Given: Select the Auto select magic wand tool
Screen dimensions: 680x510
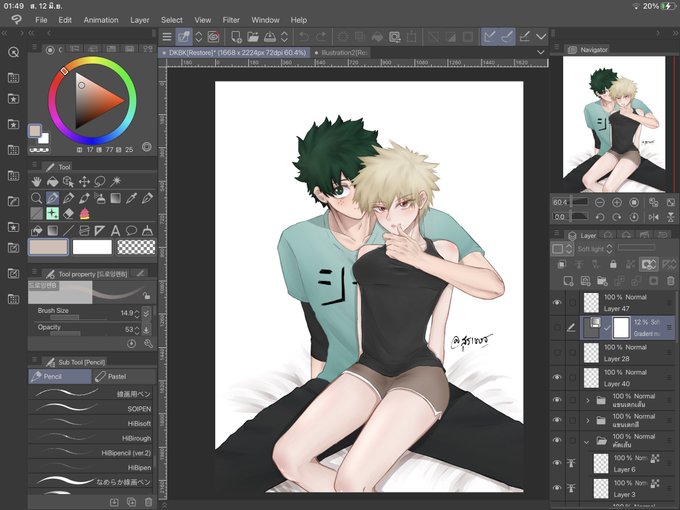Looking at the screenshot, I should pos(116,181).
